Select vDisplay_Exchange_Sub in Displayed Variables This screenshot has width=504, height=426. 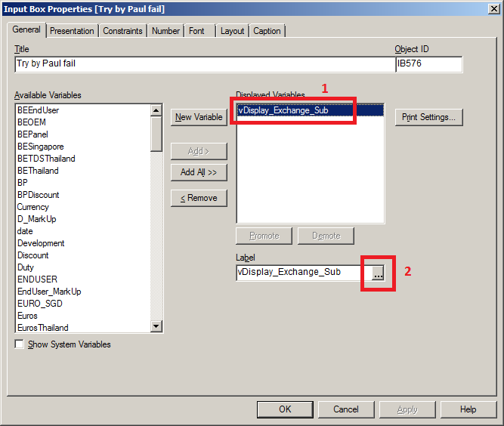pos(310,110)
